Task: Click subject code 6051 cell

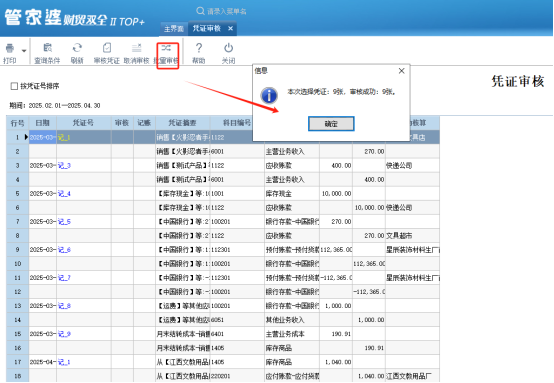Action: click(x=237, y=320)
